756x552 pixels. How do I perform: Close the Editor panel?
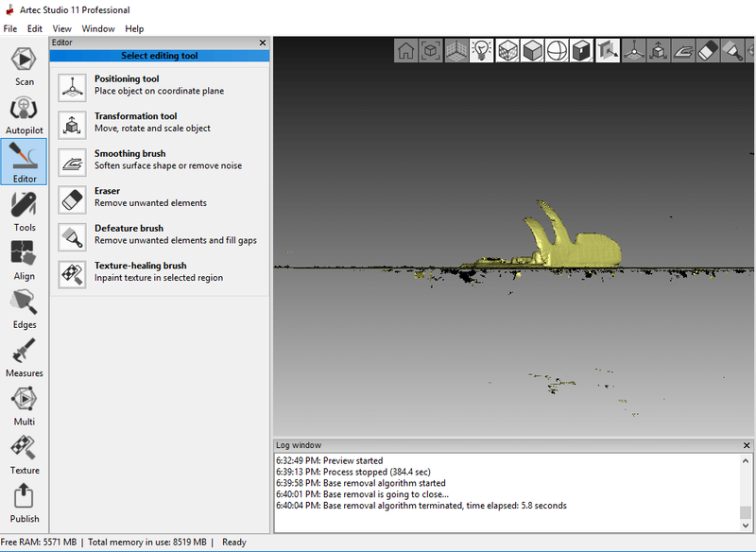click(263, 43)
